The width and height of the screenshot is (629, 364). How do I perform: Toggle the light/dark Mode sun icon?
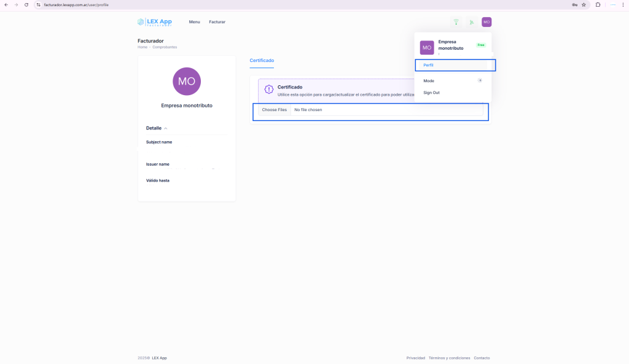[480, 80]
